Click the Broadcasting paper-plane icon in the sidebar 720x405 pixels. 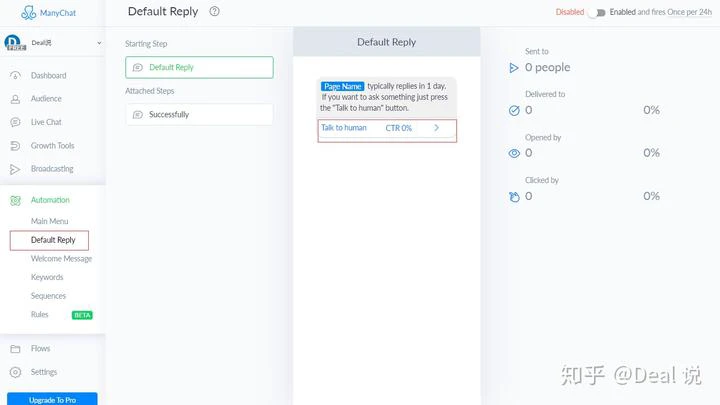pos(15,169)
